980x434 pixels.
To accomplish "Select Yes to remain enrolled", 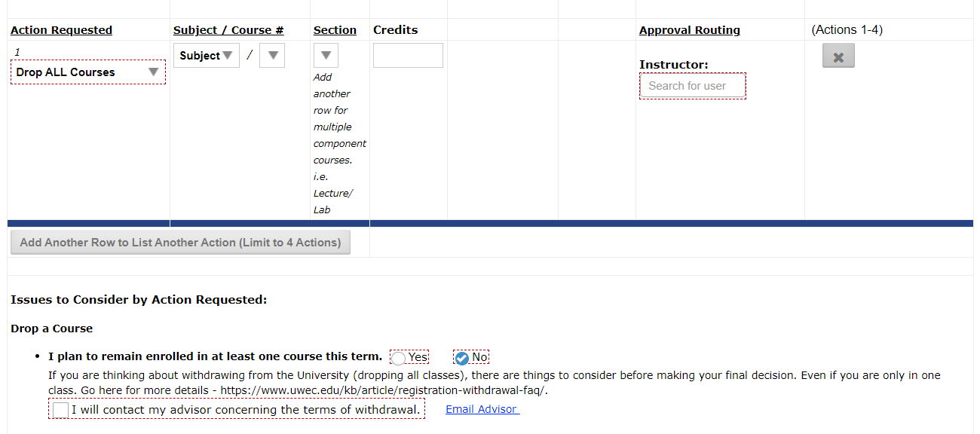I will (399, 358).
